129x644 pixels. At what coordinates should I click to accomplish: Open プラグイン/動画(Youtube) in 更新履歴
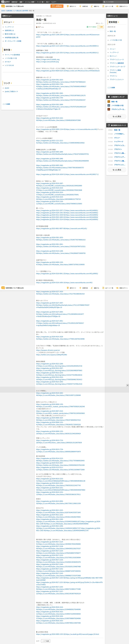[115, 71]
